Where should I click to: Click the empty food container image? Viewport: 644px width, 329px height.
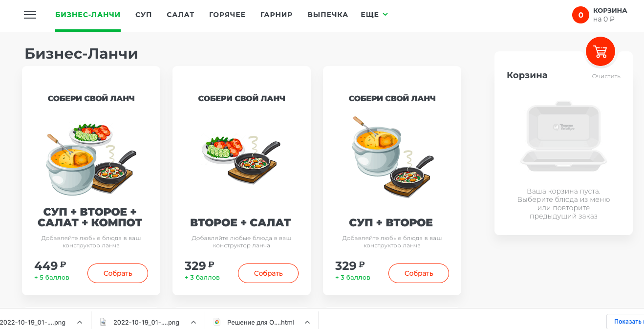coord(563,136)
